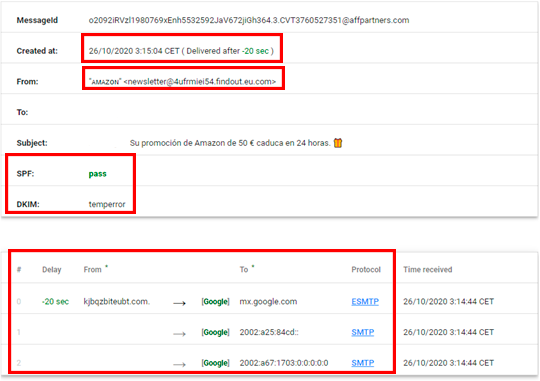Click the -20 sec delay in hop 0
This screenshot has width=540, height=381.
click(x=55, y=301)
